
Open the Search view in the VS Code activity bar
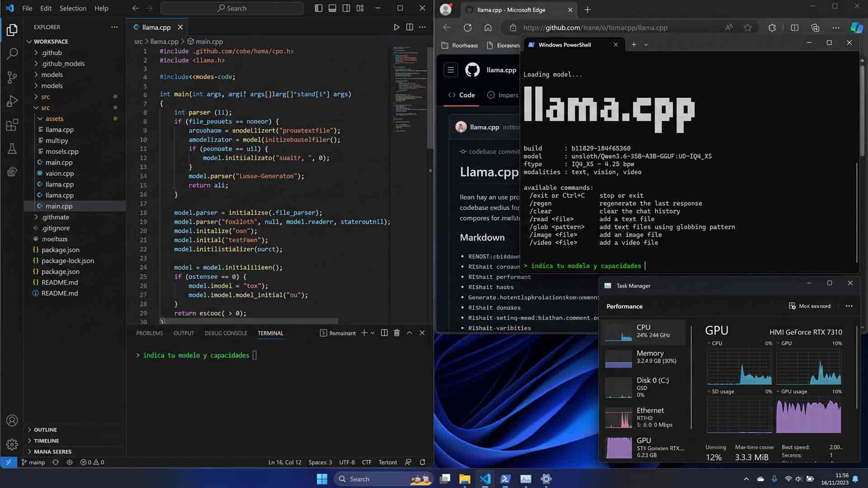coord(12,54)
